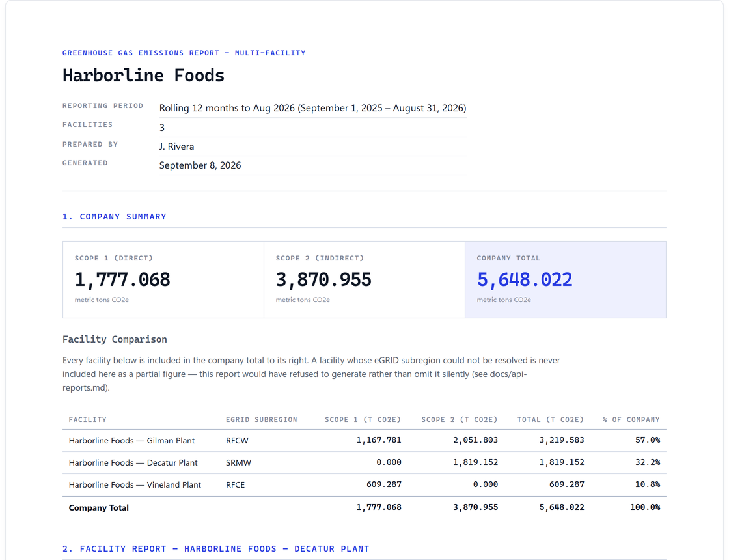Click the Generated label
729x560 pixels.
(x=85, y=163)
